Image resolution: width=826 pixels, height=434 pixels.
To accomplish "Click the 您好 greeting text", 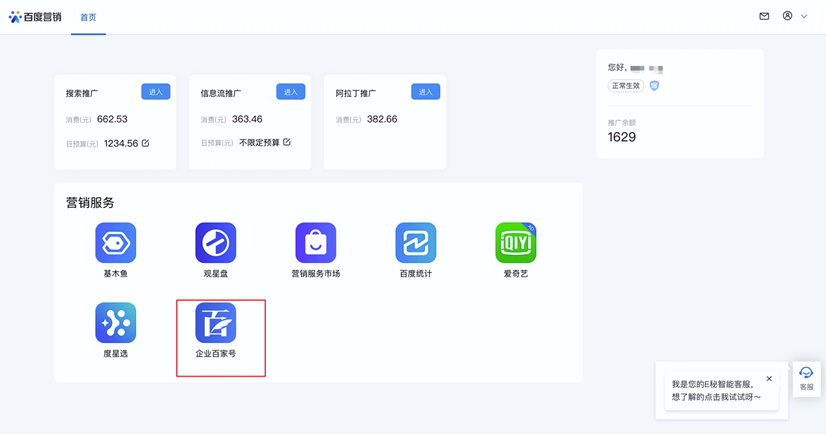I will (616, 67).
